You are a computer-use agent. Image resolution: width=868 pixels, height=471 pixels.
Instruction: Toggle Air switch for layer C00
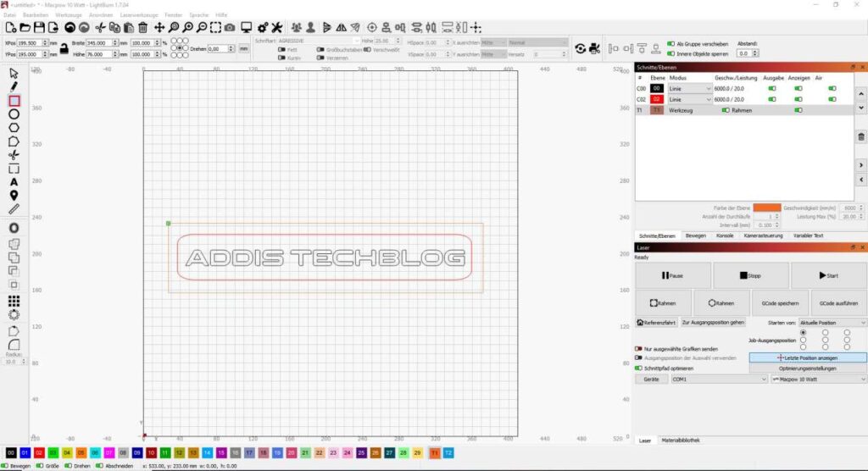[832, 89]
